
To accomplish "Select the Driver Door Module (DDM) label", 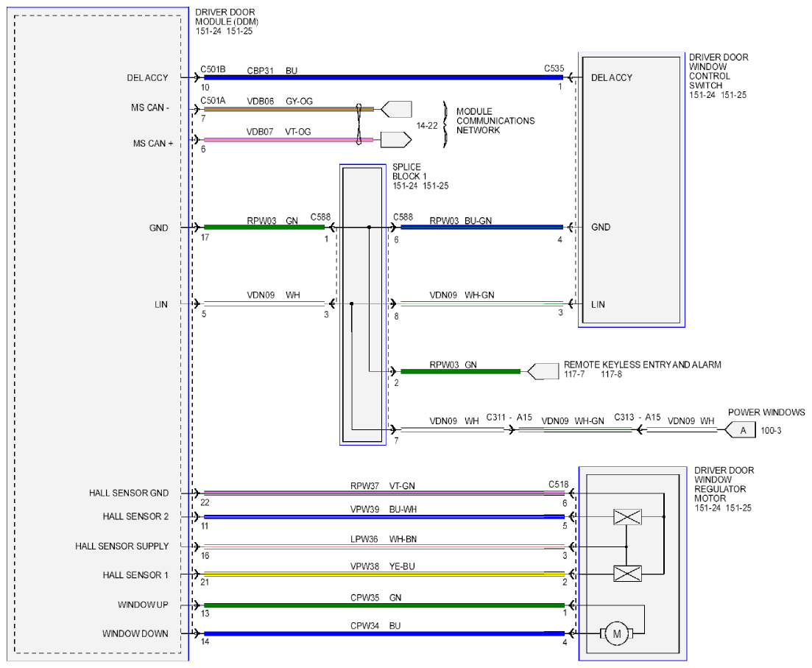I will coord(226,21).
